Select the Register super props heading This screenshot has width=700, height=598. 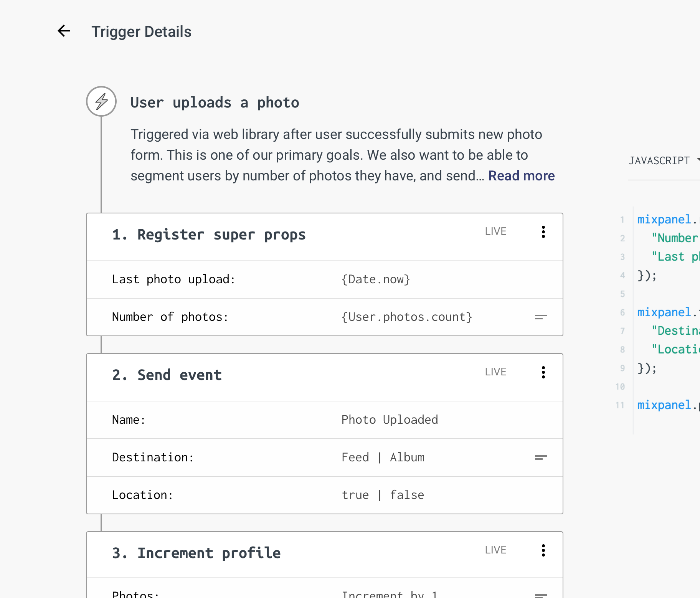209,235
